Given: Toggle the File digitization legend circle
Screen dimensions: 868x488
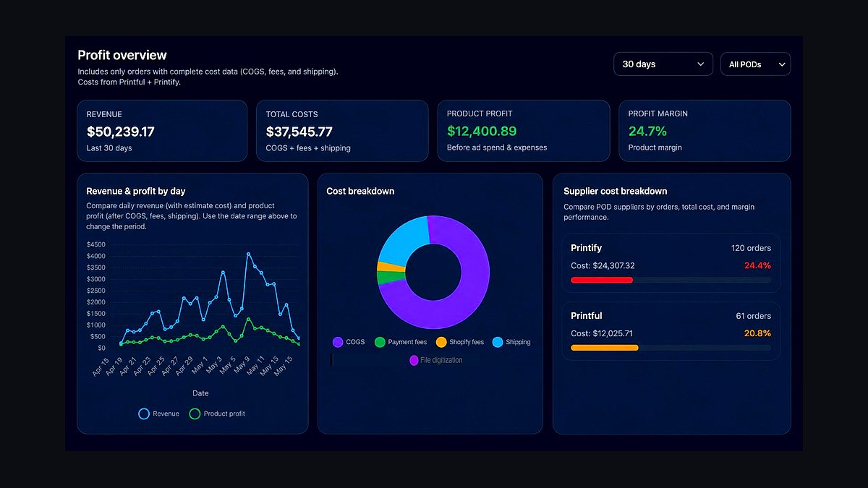Looking at the screenshot, I should click(414, 360).
